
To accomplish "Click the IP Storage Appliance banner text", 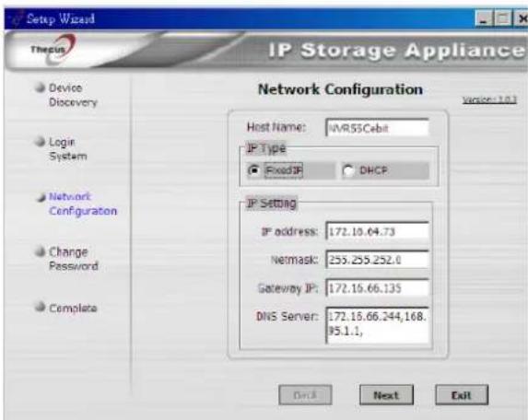I will point(396,50).
